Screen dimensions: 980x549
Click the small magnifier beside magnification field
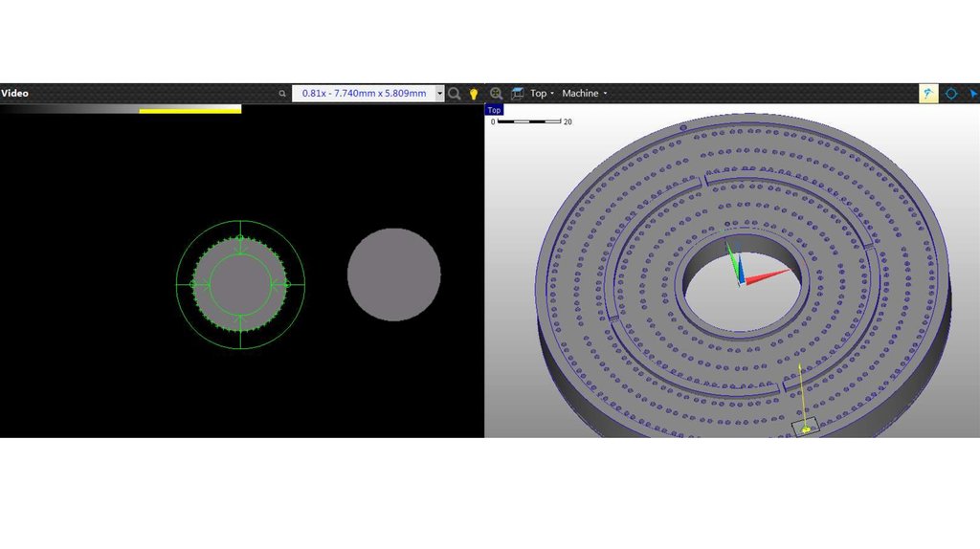[x=282, y=94]
